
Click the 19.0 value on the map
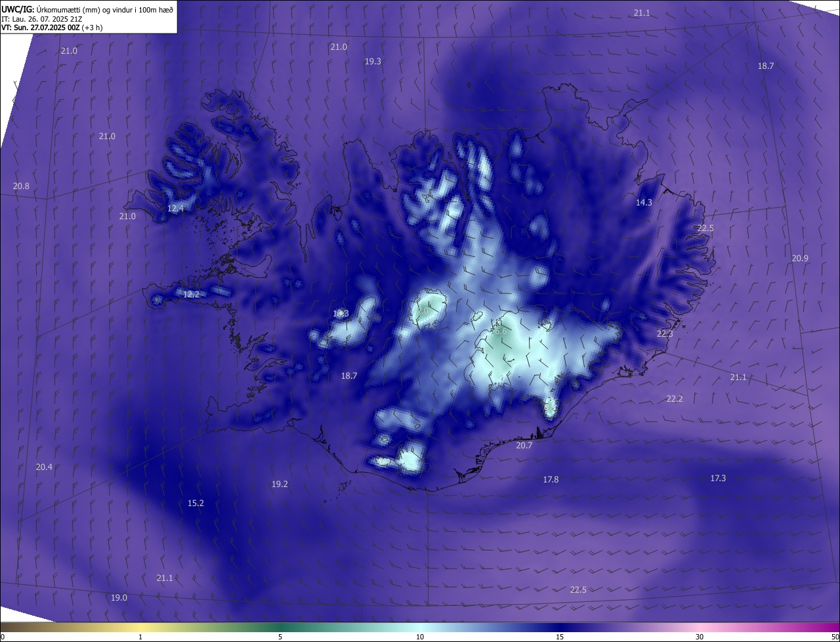119,598
